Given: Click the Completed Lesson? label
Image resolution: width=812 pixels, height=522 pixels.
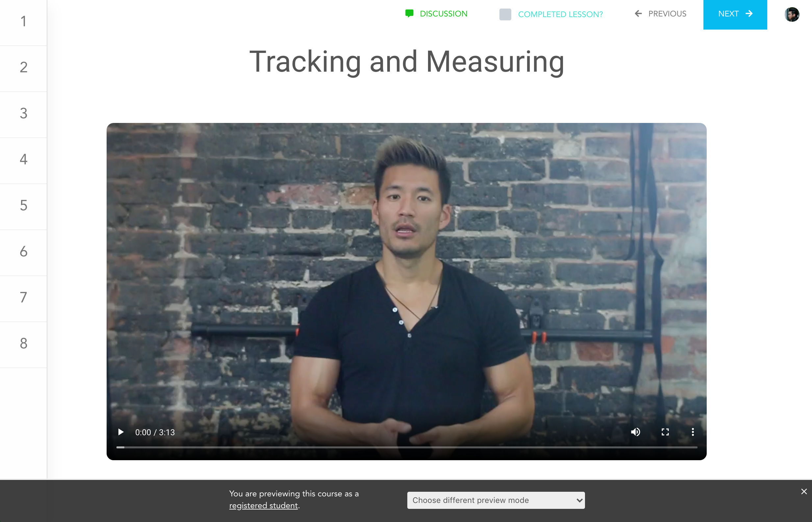Looking at the screenshot, I should 560,14.
